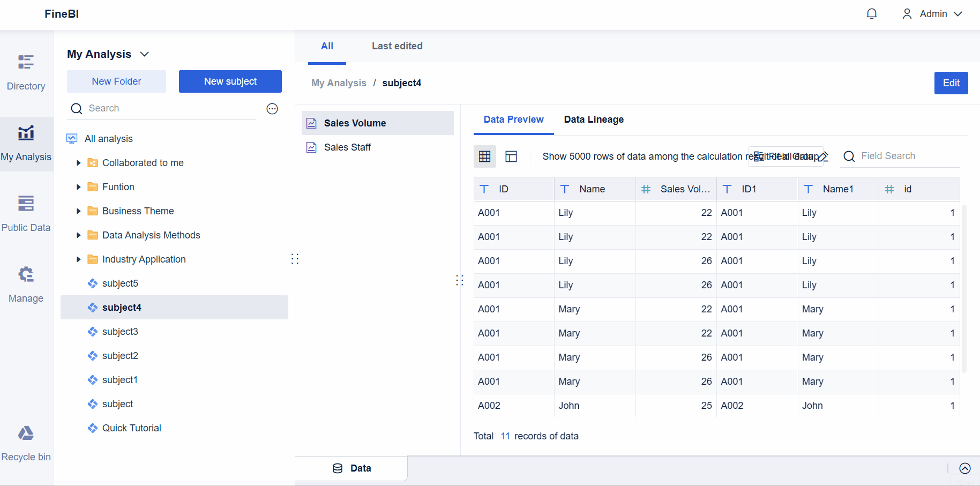Switch to the Data Lineage tab
This screenshot has width=980, height=486.
[x=594, y=119]
